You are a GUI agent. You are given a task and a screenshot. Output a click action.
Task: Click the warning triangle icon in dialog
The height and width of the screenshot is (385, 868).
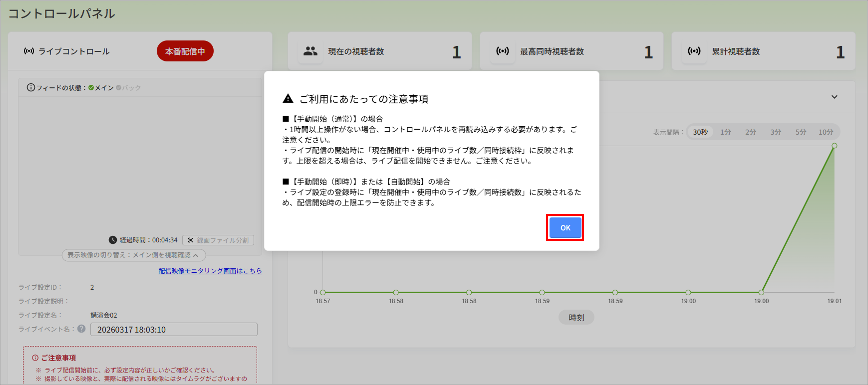point(288,99)
